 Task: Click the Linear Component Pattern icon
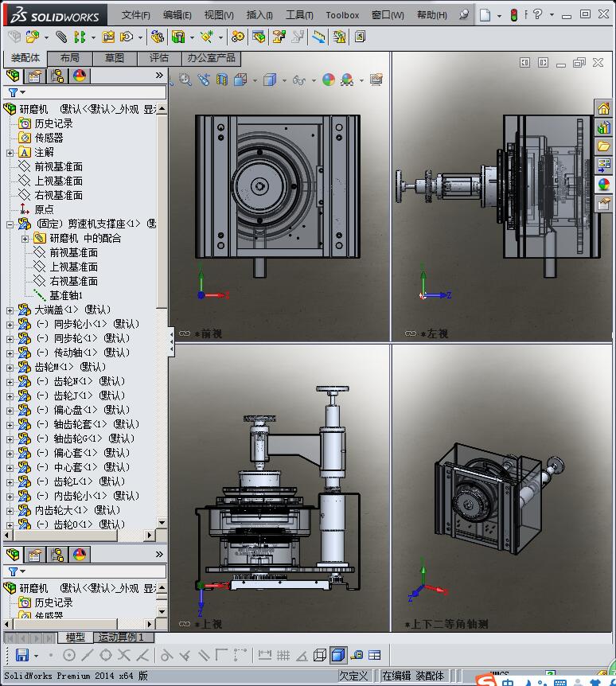pos(80,37)
